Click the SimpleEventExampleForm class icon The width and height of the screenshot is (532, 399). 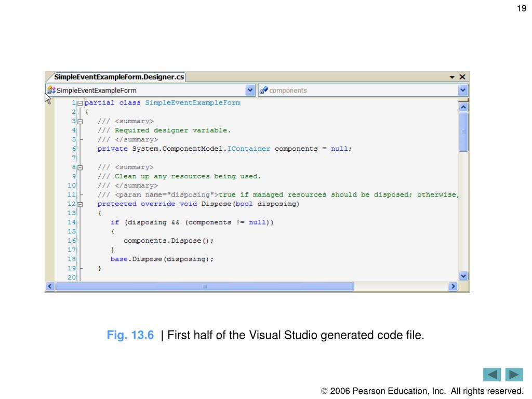coord(51,90)
